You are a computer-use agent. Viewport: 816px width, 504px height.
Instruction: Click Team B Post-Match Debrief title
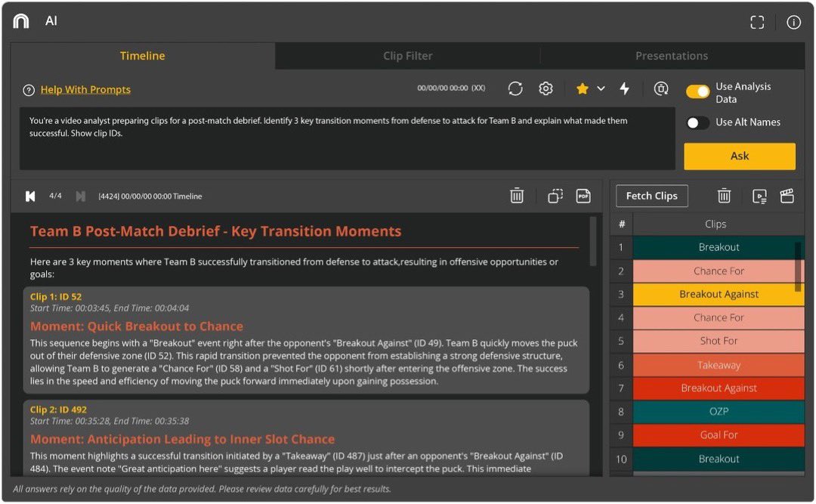click(x=215, y=231)
